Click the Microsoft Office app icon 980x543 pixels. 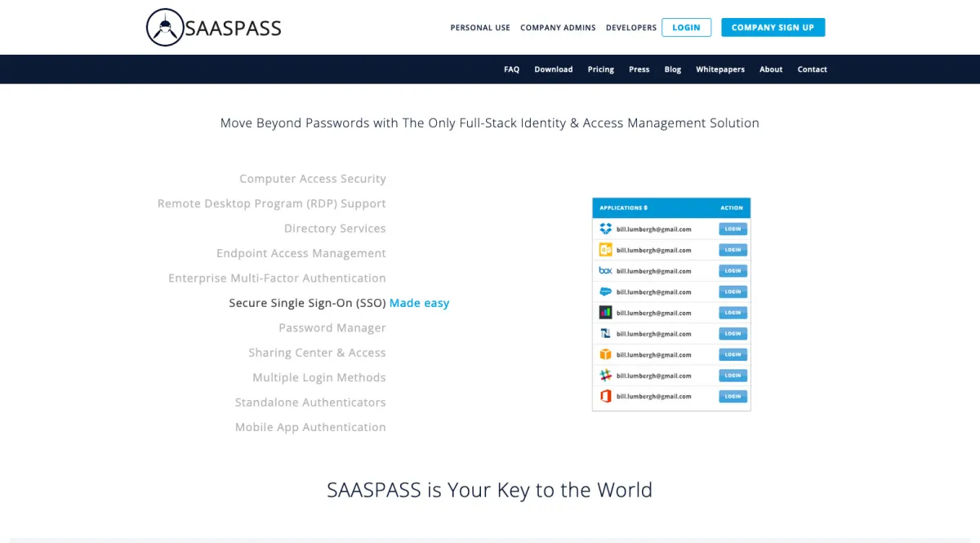pyautogui.click(x=605, y=396)
